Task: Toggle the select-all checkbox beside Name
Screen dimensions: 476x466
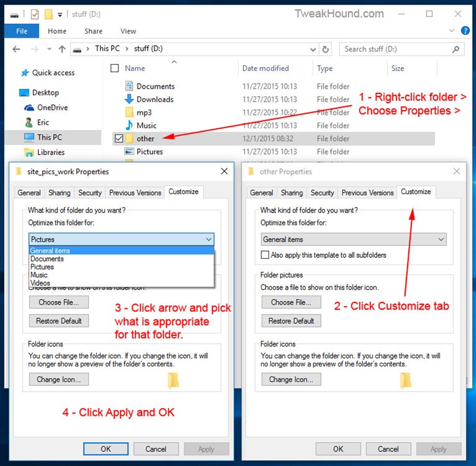Action: point(115,68)
